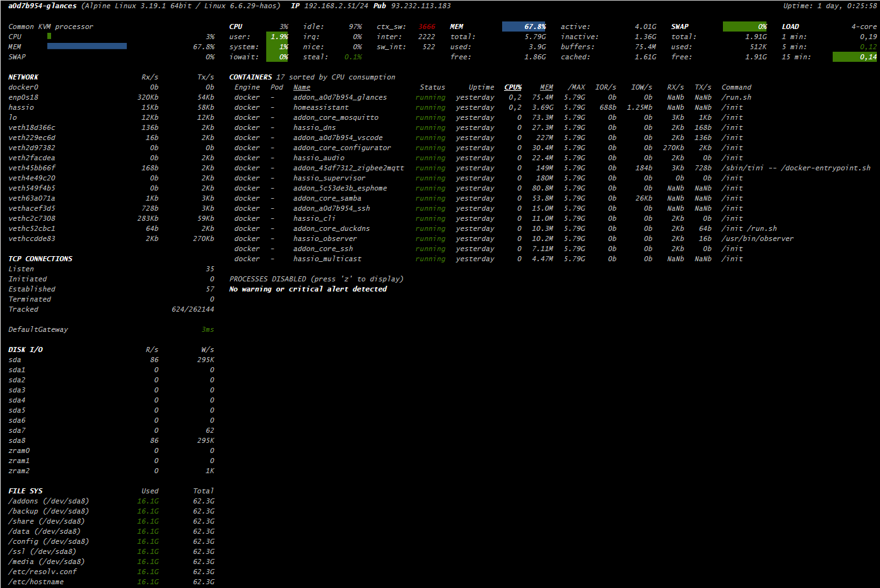Click the No warning or critical alert text
880x588 pixels.
coord(308,289)
